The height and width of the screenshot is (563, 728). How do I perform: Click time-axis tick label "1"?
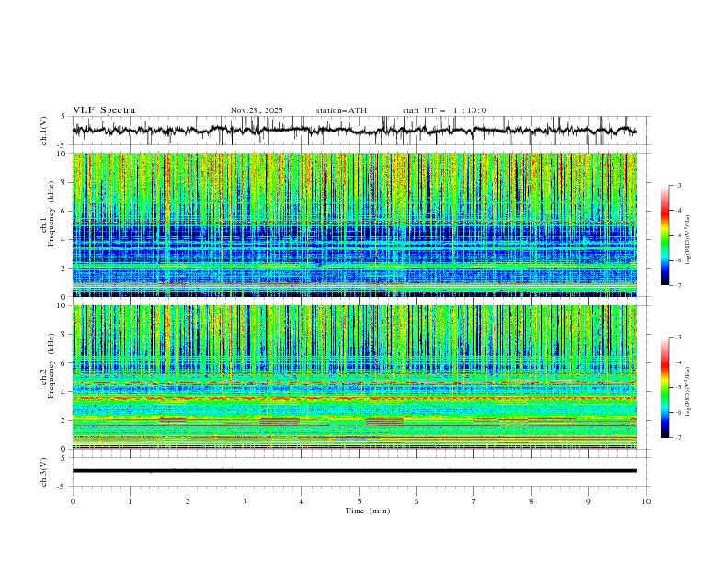[x=130, y=501]
